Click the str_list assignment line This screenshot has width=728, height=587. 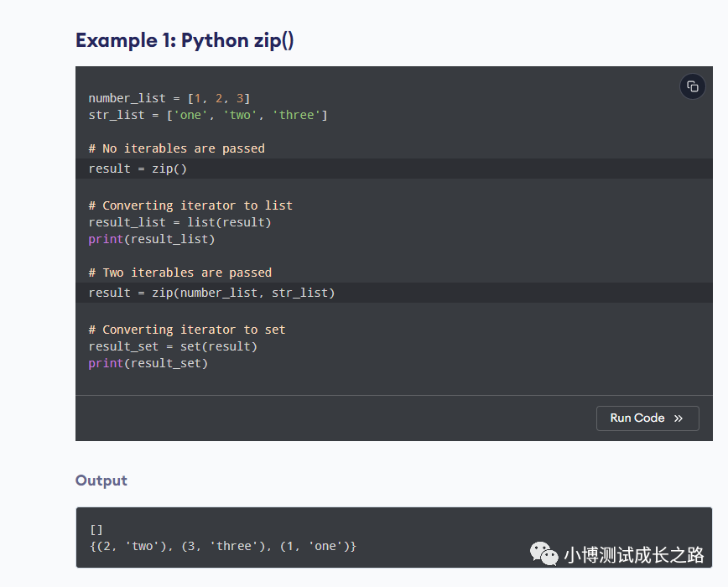point(207,115)
